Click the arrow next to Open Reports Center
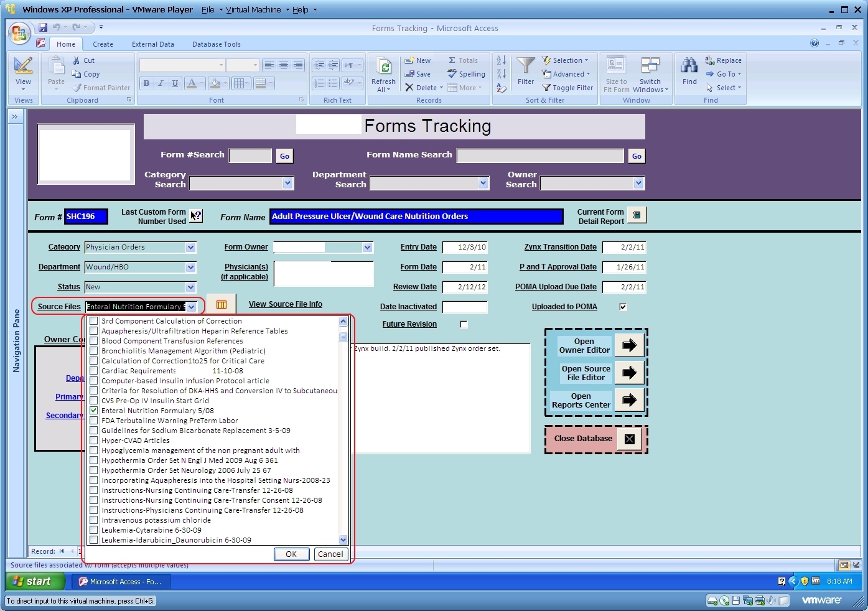Viewport: 868px width, 611px height. pyautogui.click(x=630, y=399)
